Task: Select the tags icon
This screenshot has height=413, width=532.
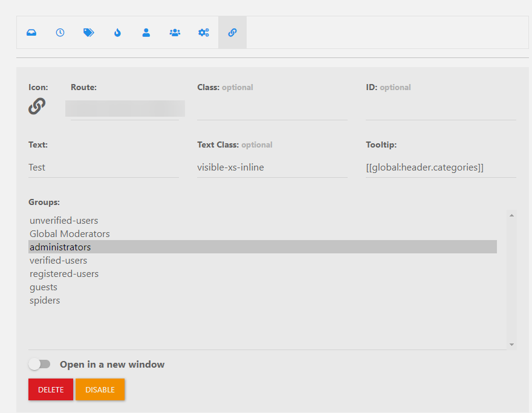Action: coord(89,33)
